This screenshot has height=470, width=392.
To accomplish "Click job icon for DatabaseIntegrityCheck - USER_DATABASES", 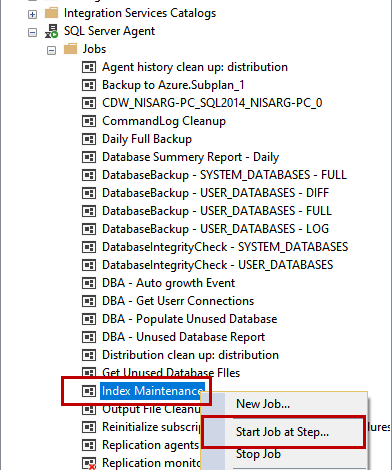I will 89,265.
